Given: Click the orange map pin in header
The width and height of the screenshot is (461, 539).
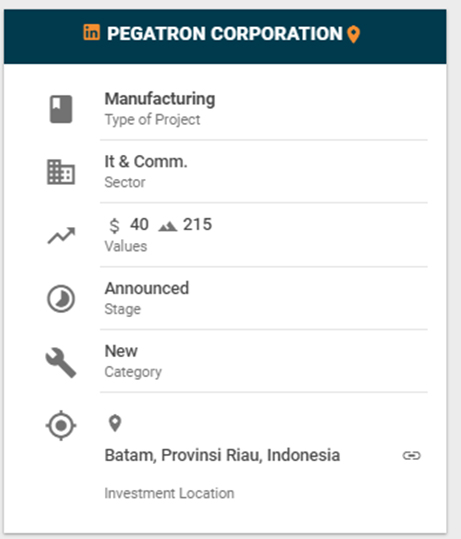Looking at the screenshot, I should (353, 35).
